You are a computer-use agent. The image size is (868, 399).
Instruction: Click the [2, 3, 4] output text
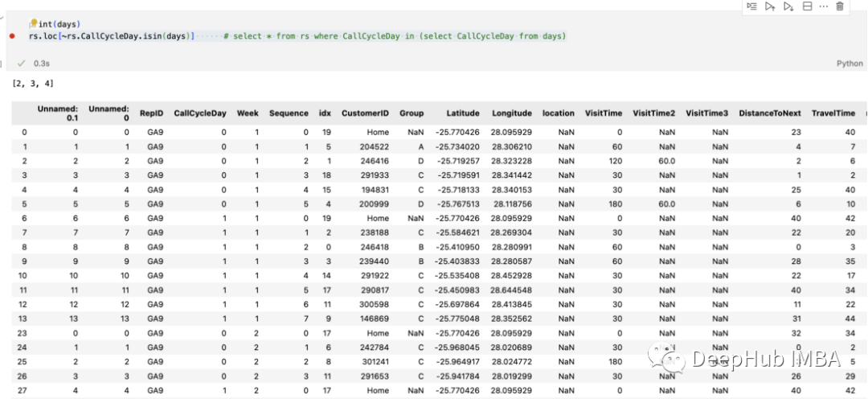point(33,83)
